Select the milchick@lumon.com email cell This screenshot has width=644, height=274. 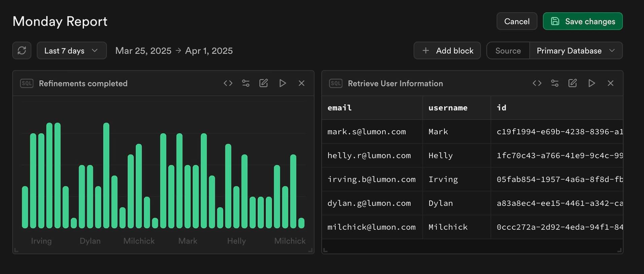[372, 227]
